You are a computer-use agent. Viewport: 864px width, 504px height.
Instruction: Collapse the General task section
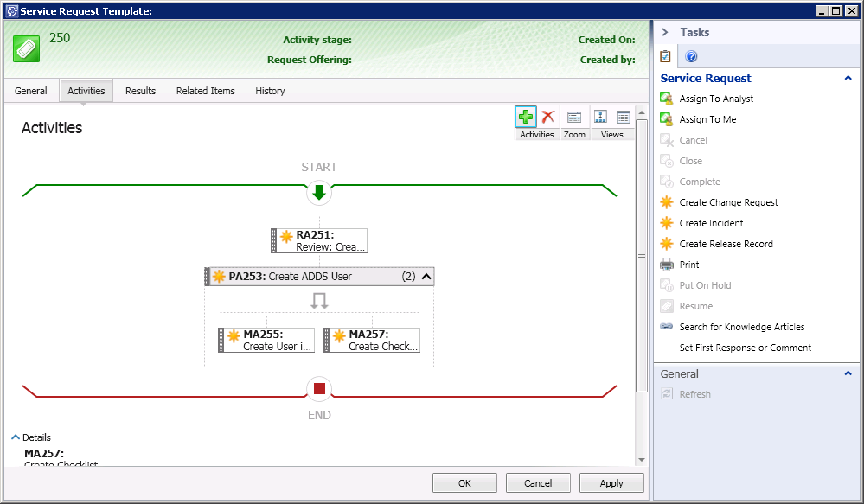pos(848,374)
